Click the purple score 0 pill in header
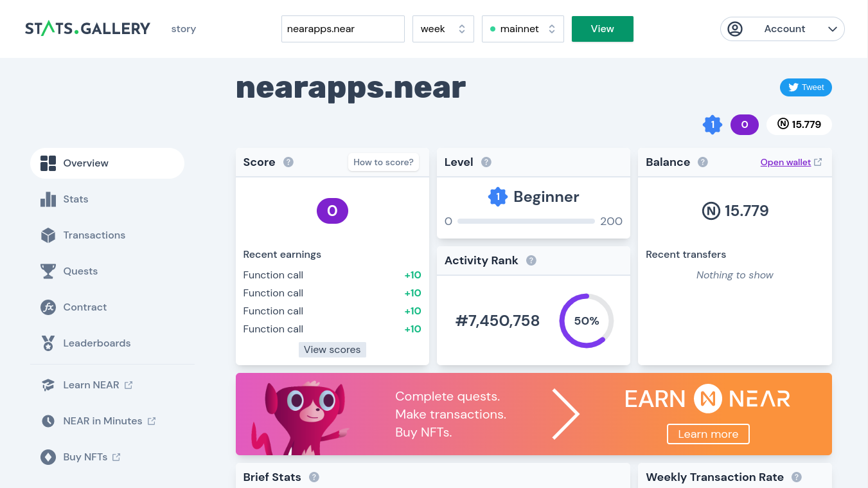Image resolution: width=868 pixels, height=488 pixels. [745, 125]
